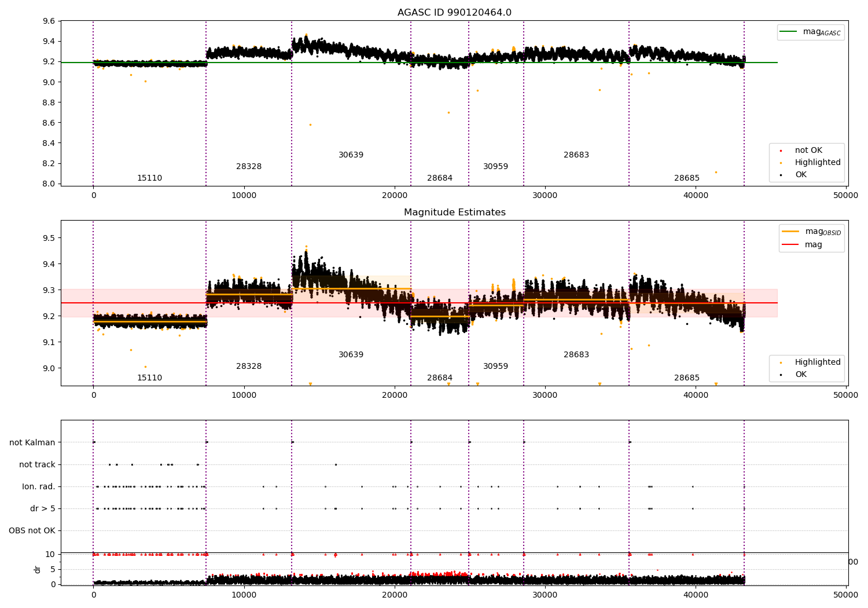Click the "Ion. rad." axis label
Screen dimensions: 868x608
[x=39, y=486]
